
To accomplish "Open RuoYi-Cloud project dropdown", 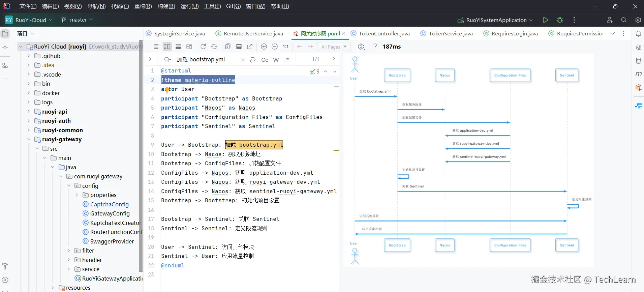I will (x=29, y=20).
